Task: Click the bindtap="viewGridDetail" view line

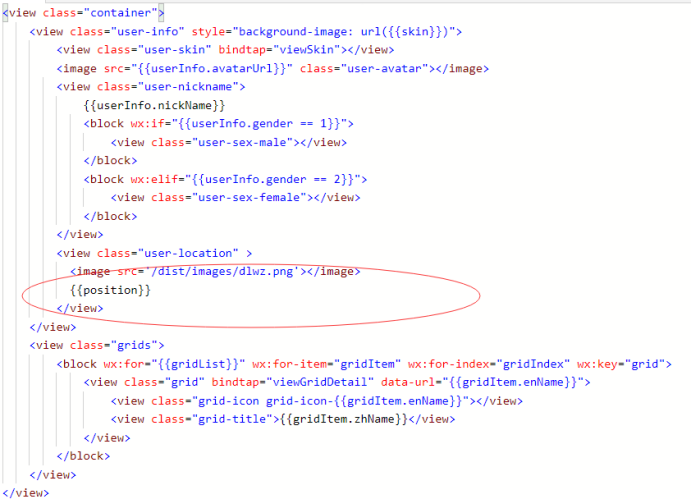Action: [337, 382]
